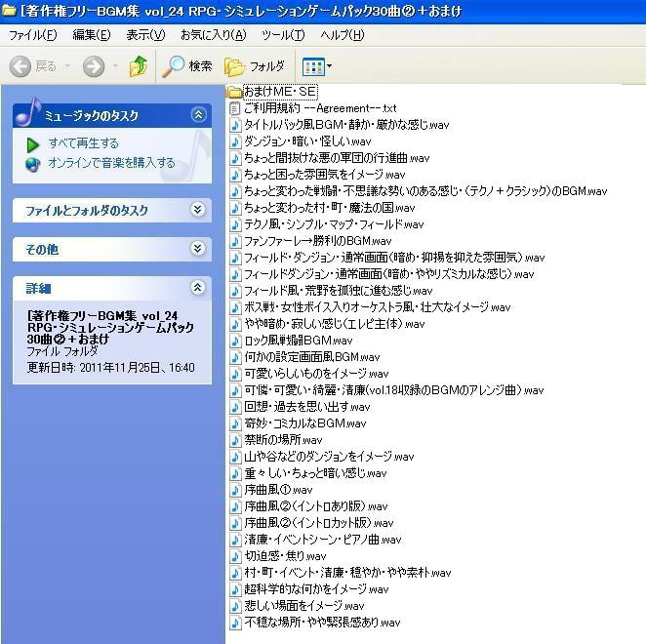
Task: Select icon of ダンジョン・暗い・怪しい.wav
Action: [x=235, y=141]
